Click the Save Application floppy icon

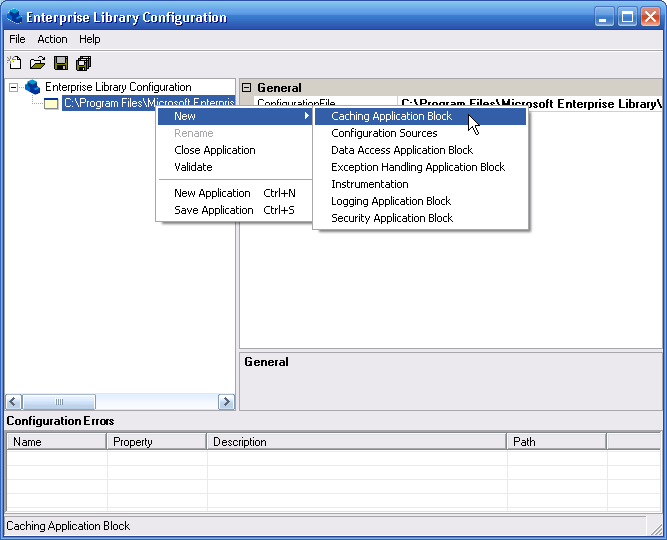pos(61,63)
